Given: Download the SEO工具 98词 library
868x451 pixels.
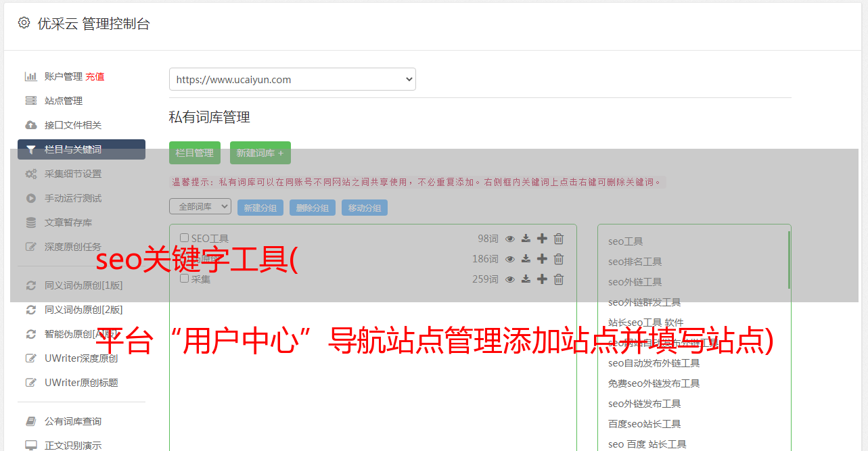Looking at the screenshot, I should coord(526,239).
